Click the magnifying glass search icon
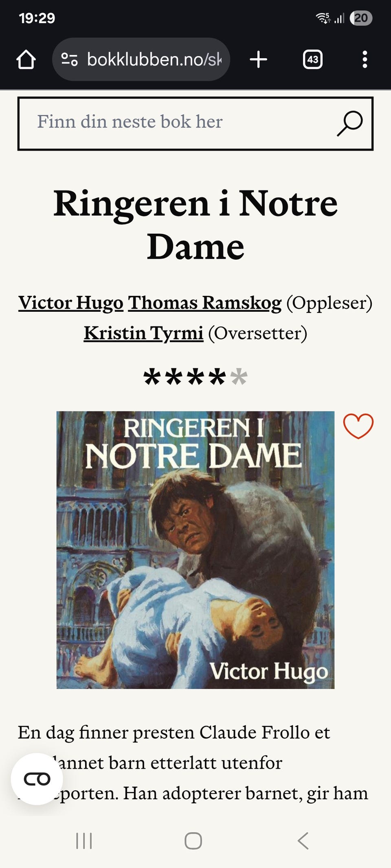Screen dimensions: 391x868 pos(350,123)
